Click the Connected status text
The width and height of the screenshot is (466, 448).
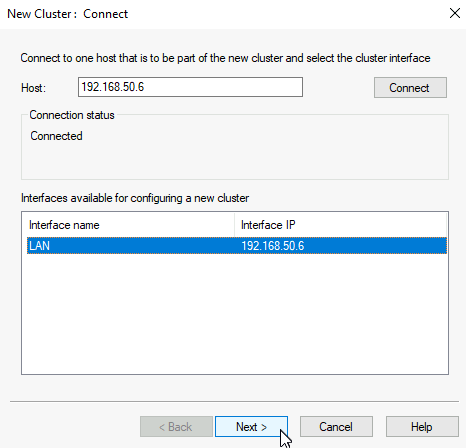click(x=56, y=136)
